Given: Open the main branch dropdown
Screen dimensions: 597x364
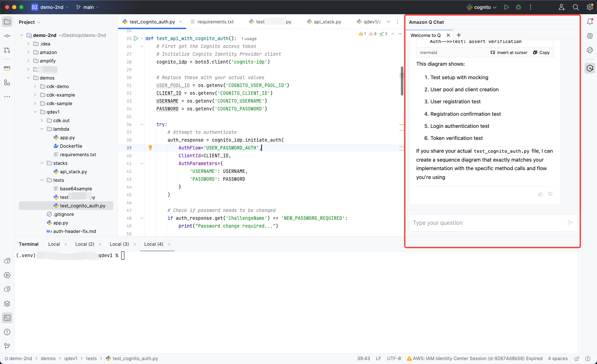Looking at the screenshot, I should [x=88, y=7].
